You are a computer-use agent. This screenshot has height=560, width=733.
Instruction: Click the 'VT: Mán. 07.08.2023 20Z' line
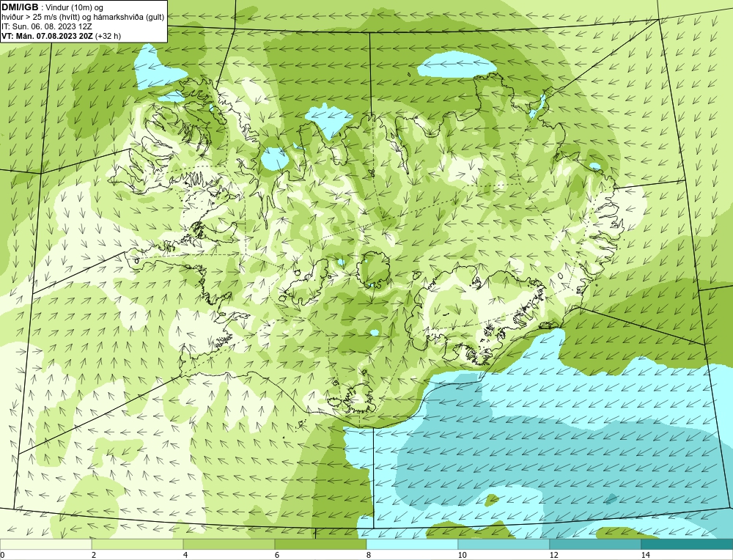tap(48, 36)
